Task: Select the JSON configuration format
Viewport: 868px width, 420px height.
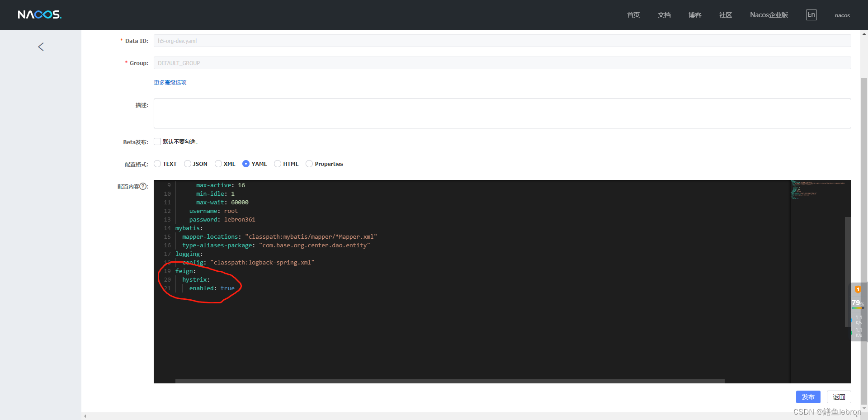Action: click(x=187, y=164)
